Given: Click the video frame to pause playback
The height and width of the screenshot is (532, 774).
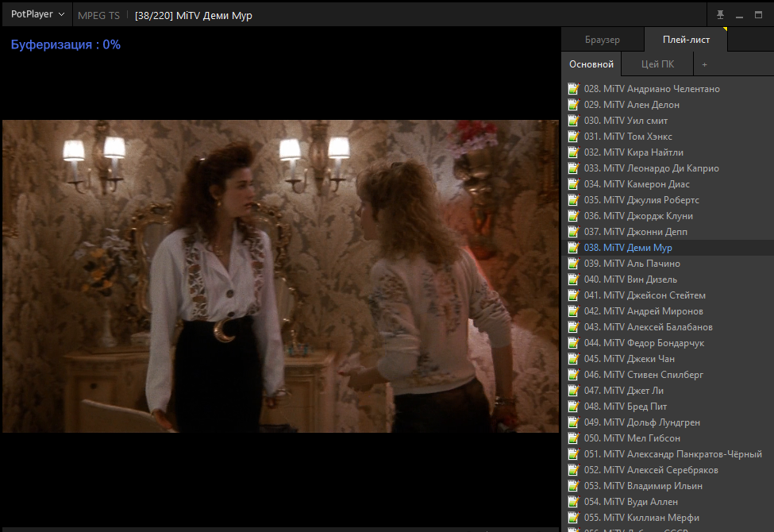Looking at the screenshot, I should pos(280,276).
